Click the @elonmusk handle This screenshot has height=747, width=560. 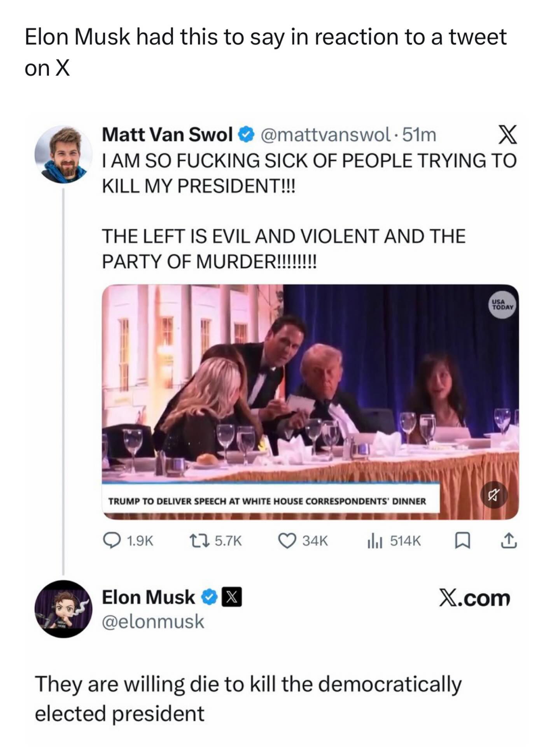(x=153, y=621)
